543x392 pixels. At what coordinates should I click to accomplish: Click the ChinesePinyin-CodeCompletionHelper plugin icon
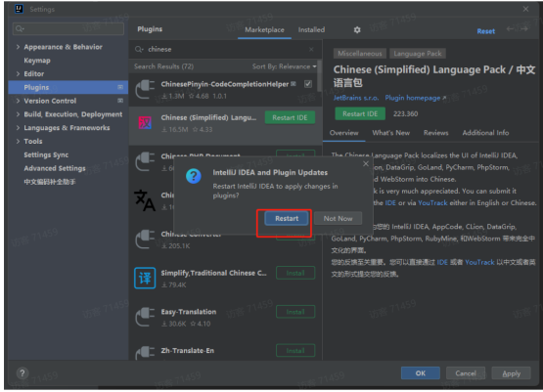click(145, 89)
